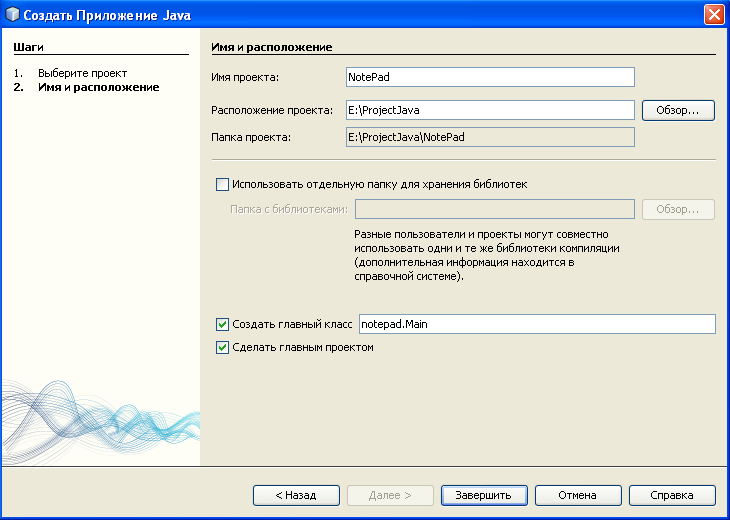Click the disabled Далее button

pyautogui.click(x=390, y=495)
